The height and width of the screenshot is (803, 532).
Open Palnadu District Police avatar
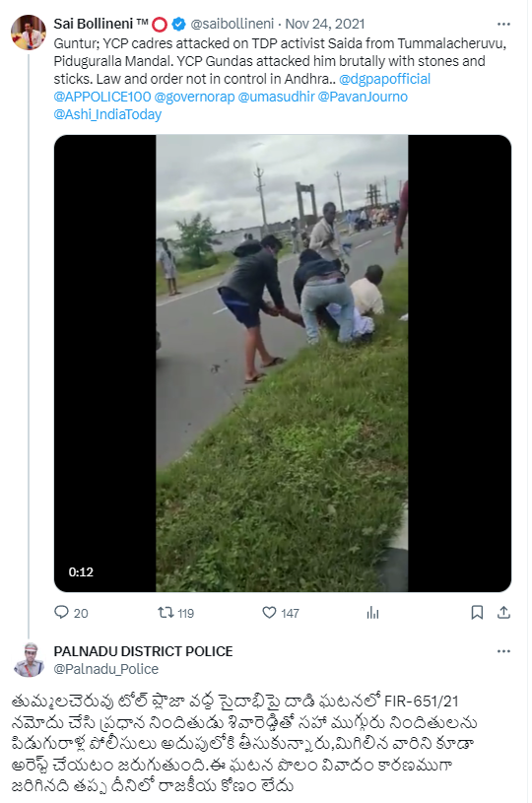pos(29,659)
